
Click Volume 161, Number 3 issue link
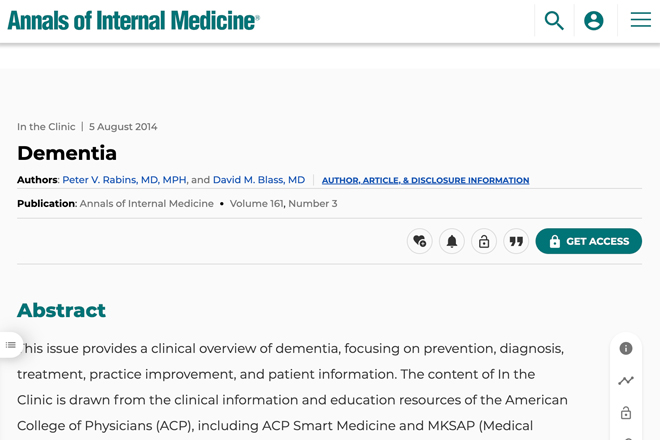tap(283, 204)
